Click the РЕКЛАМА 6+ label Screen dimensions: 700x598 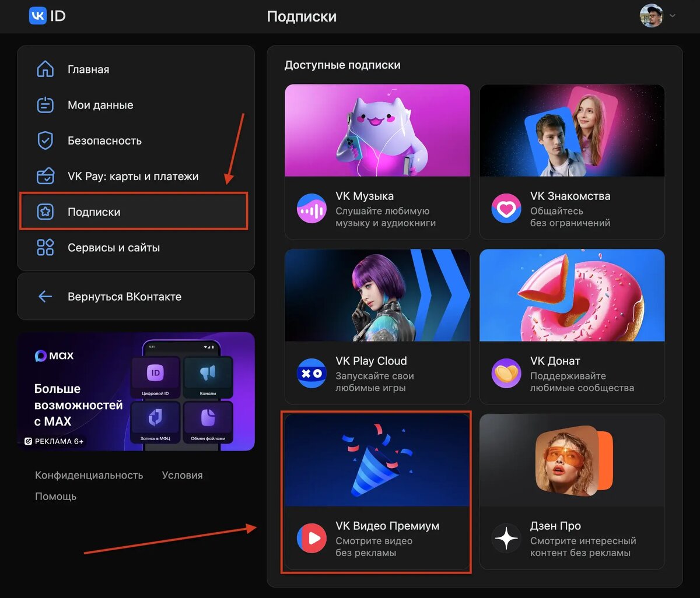coord(55,441)
